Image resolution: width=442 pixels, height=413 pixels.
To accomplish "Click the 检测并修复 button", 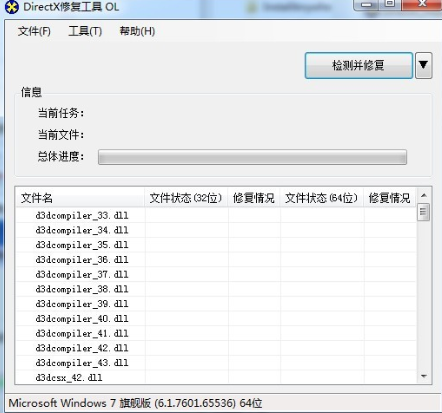I will pos(359,65).
